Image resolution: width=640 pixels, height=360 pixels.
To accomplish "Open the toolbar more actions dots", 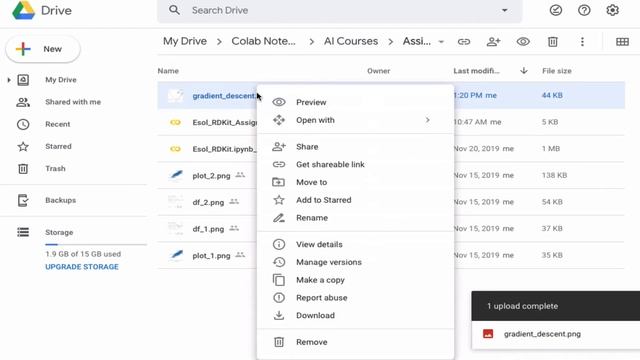I will pos(582,42).
